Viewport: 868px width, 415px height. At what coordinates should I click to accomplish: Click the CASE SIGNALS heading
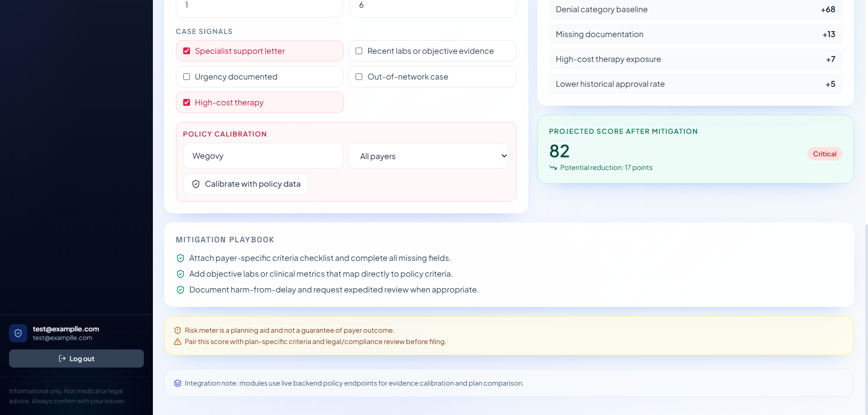pyautogui.click(x=204, y=32)
